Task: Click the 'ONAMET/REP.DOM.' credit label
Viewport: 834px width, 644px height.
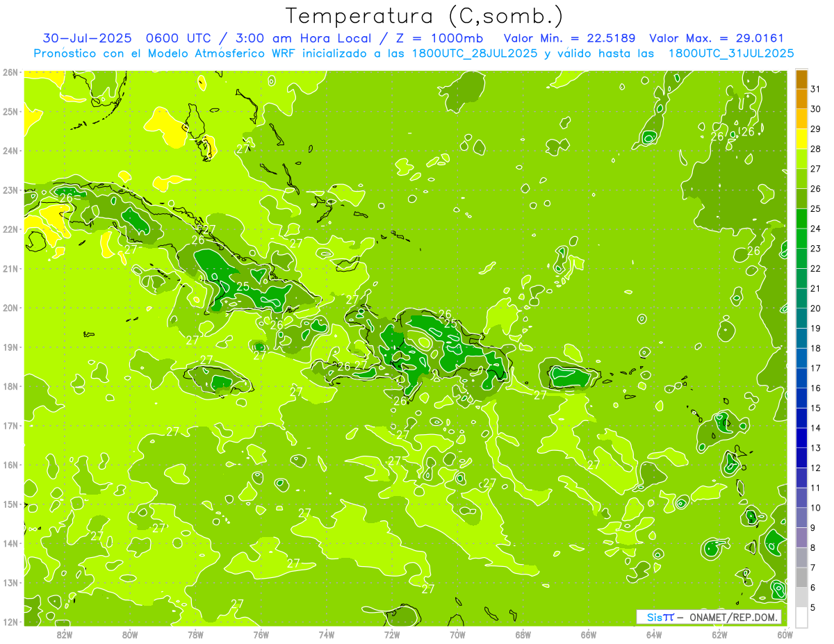Action: coord(734,617)
